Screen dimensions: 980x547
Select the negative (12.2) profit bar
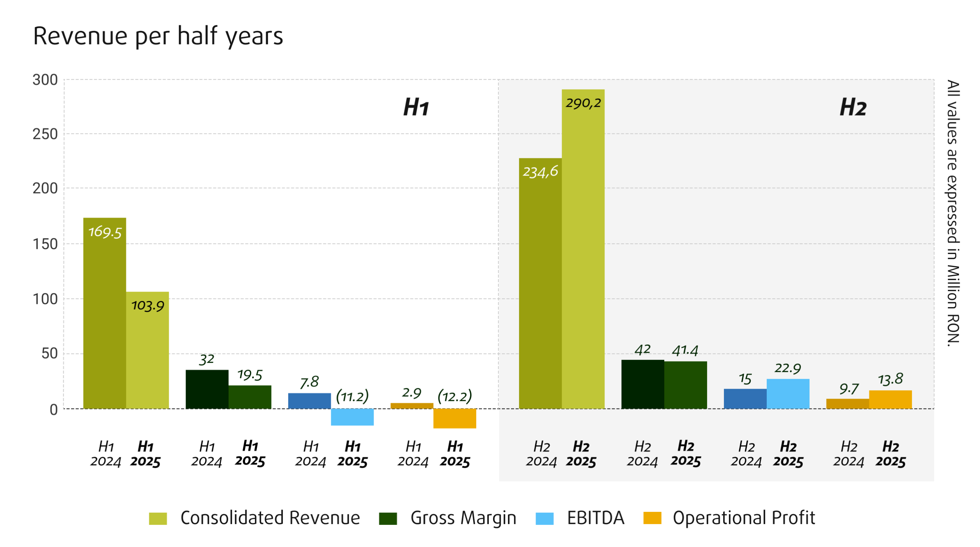point(454,418)
